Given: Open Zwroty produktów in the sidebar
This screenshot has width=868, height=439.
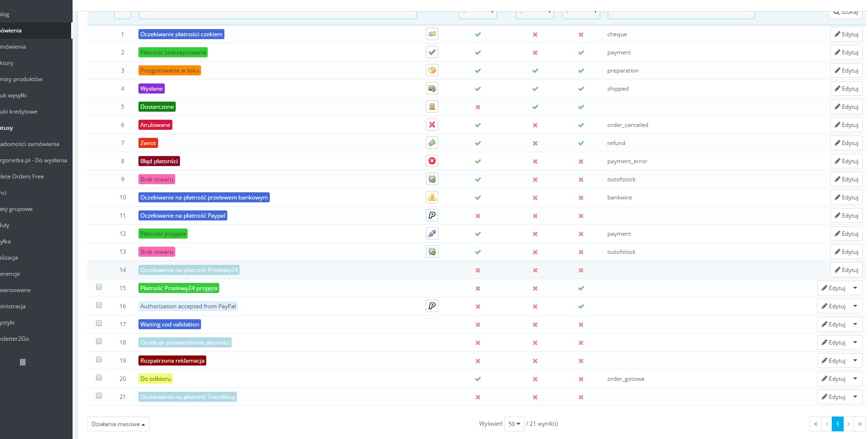Looking at the screenshot, I should (x=21, y=79).
